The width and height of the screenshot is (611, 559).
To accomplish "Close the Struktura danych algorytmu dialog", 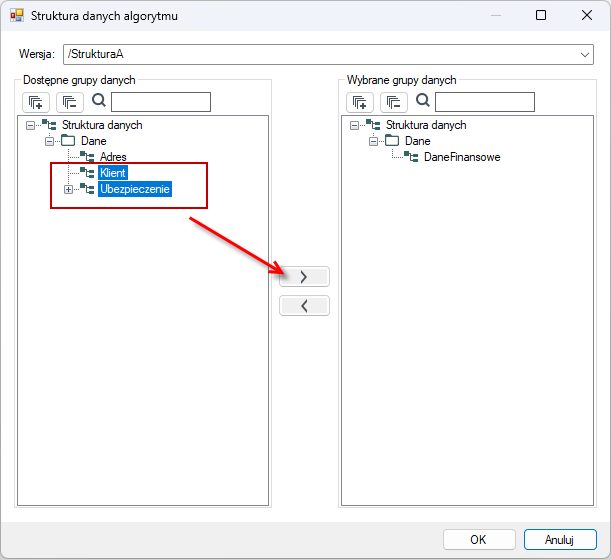I will (587, 15).
